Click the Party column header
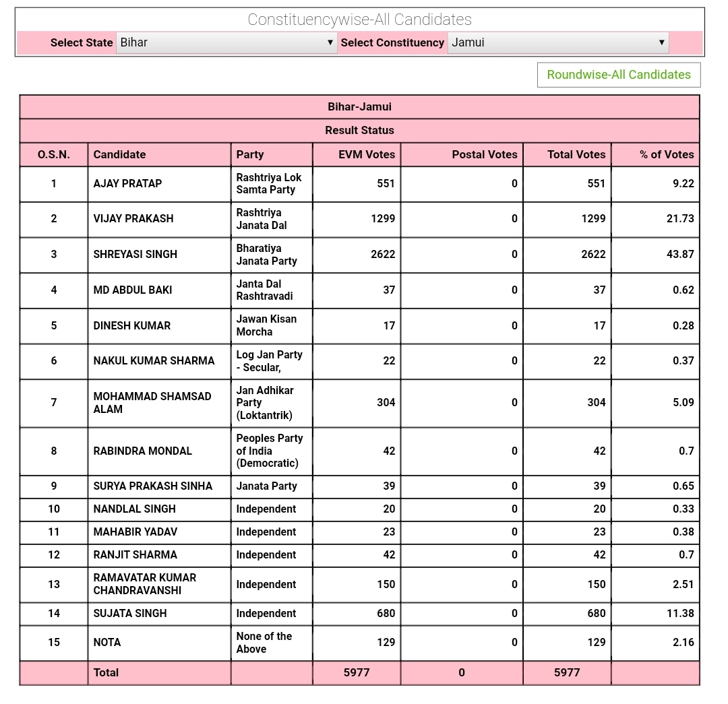 point(250,154)
